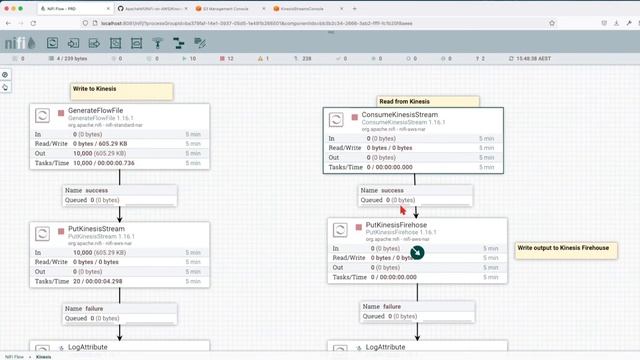The height and width of the screenshot is (360, 640).
Task: Click the Kinesis breadcrumb entry
Action: pyautogui.click(x=44, y=357)
